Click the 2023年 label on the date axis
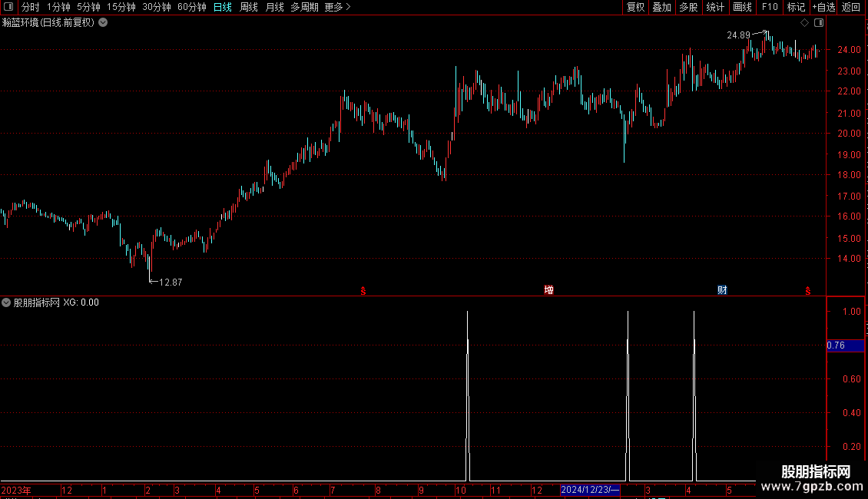The height and width of the screenshot is (499, 868). (x=16, y=490)
